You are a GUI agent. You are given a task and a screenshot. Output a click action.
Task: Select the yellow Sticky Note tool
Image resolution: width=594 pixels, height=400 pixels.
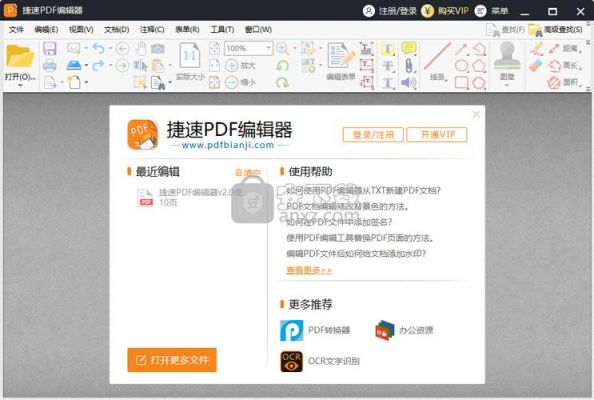[409, 48]
